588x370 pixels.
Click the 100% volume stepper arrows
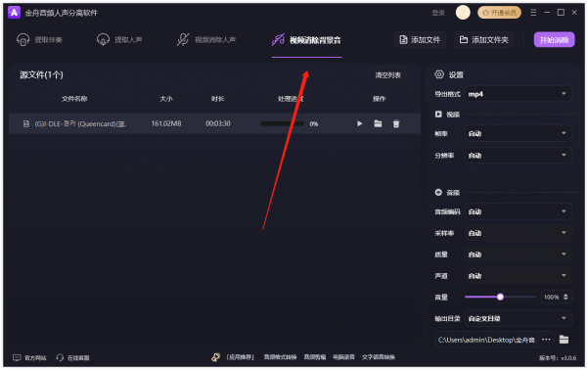click(x=565, y=297)
